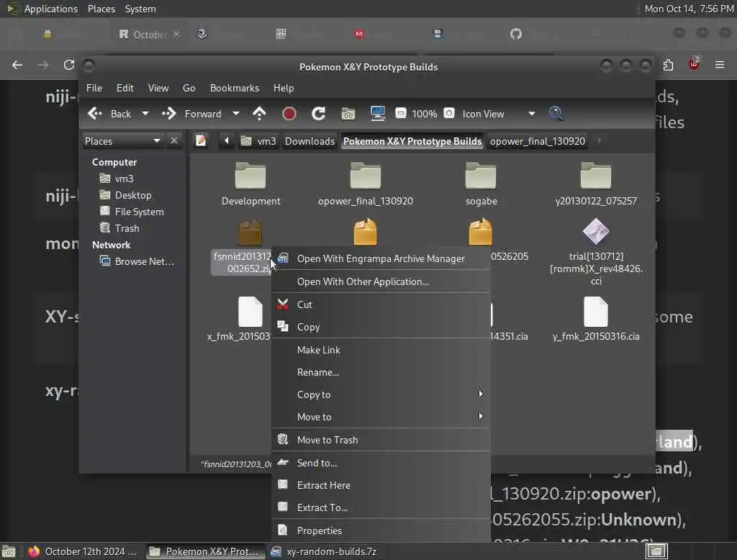Click the vm3 home breadcrumb button

pyautogui.click(x=258, y=141)
